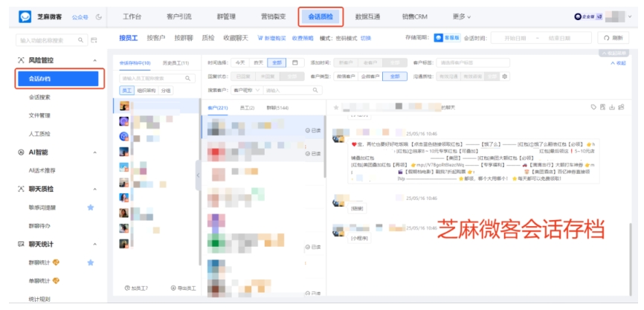644x310 pixels.
Task: Click the employee search magnifier icon
Action: pos(187,78)
